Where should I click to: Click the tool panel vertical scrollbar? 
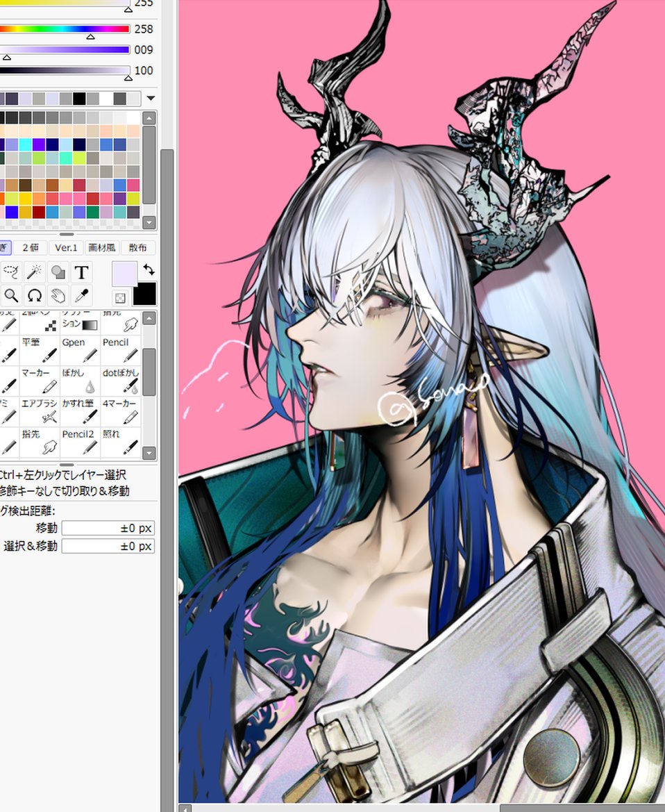click(167, 479)
